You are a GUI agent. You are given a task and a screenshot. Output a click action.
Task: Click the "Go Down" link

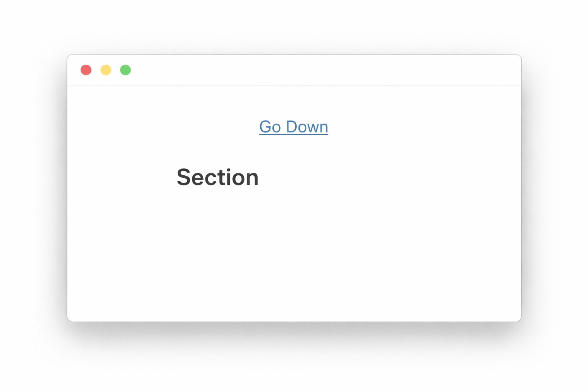[293, 127]
